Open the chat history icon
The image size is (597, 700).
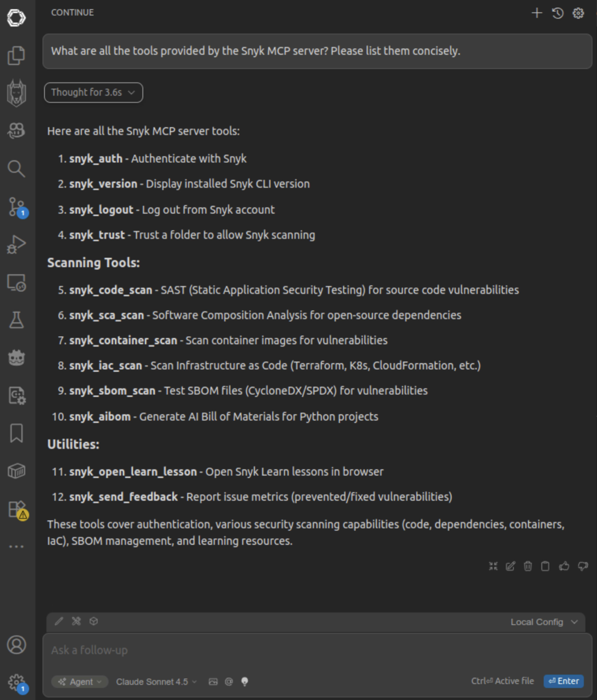tap(558, 13)
